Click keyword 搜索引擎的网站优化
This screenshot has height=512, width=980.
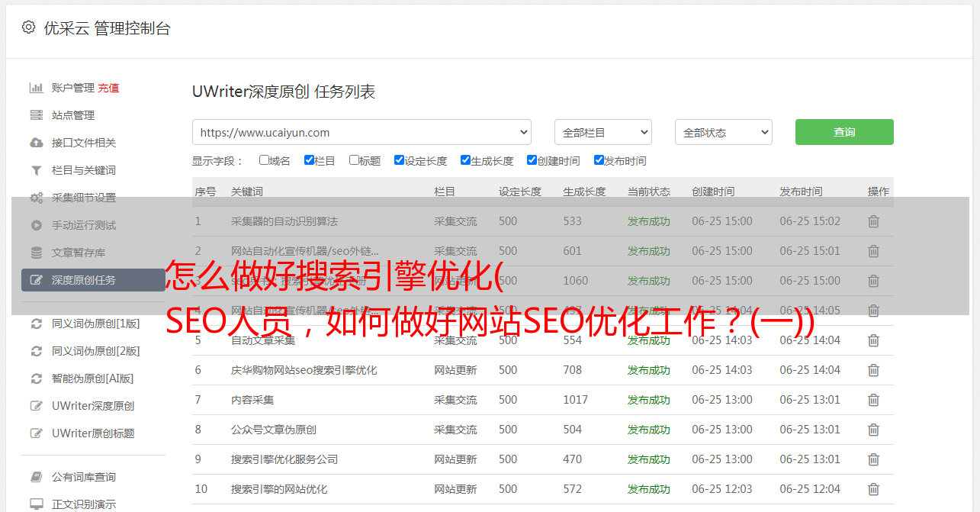click(279, 489)
